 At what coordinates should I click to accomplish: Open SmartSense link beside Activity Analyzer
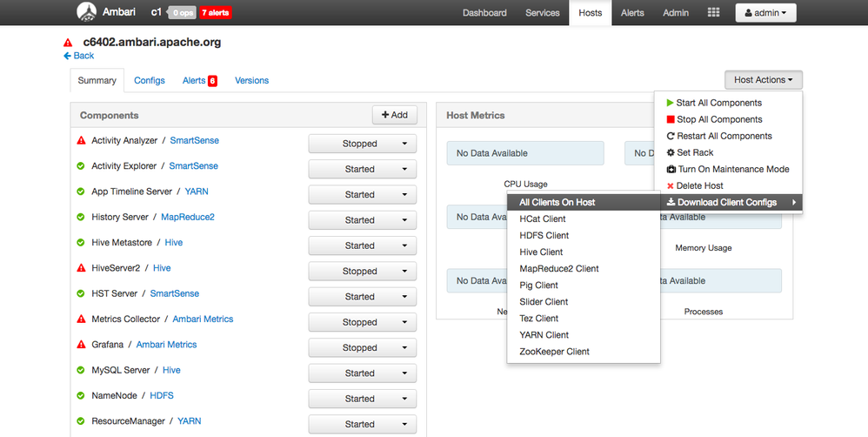[x=194, y=141]
